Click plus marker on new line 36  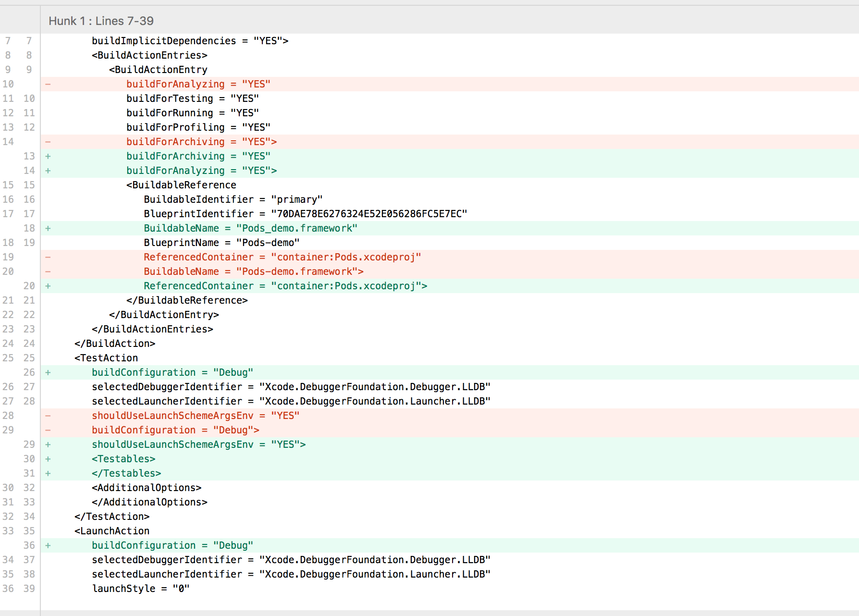(48, 545)
